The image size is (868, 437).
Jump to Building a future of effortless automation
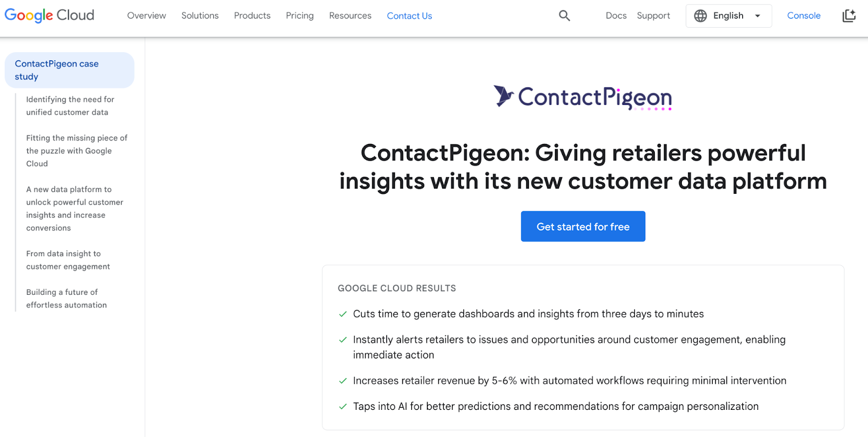point(66,299)
